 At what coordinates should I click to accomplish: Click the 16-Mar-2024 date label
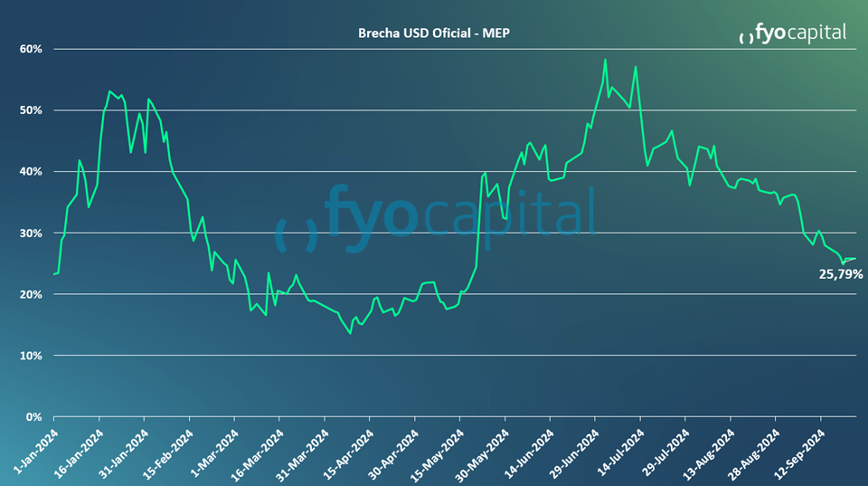(x=258, y=453)
